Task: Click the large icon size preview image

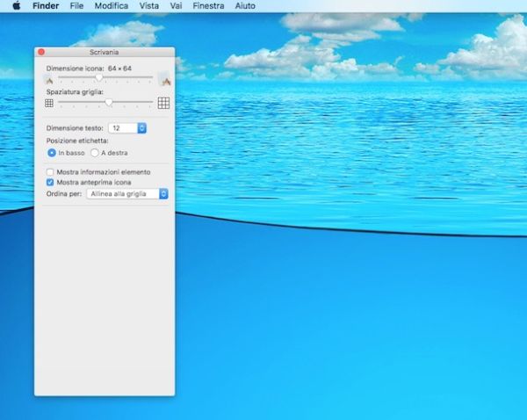Action: (x=164, y=79)
